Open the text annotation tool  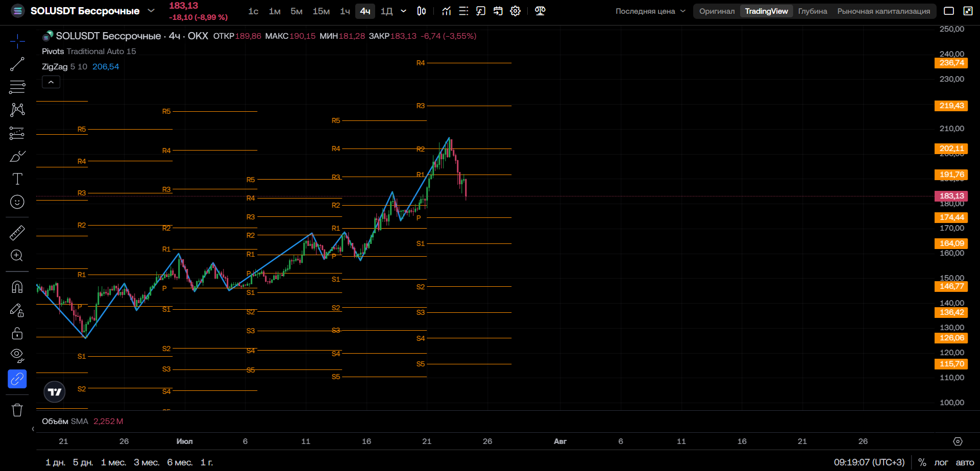(x=17, y=179)
